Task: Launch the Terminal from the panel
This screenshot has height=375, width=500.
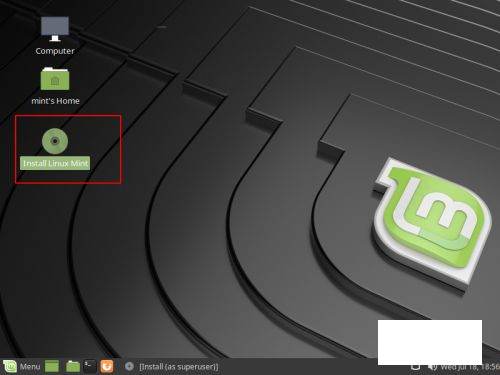Action: pos(90,366)
